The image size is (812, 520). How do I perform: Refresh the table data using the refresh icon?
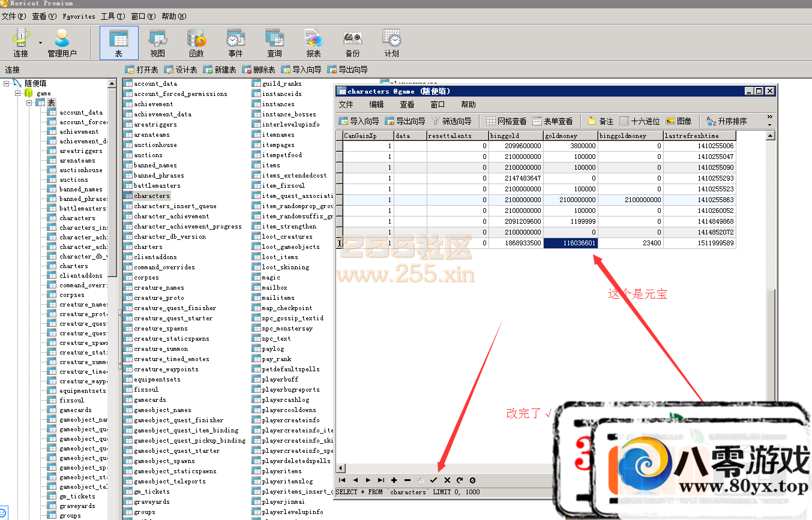point(460,480)
